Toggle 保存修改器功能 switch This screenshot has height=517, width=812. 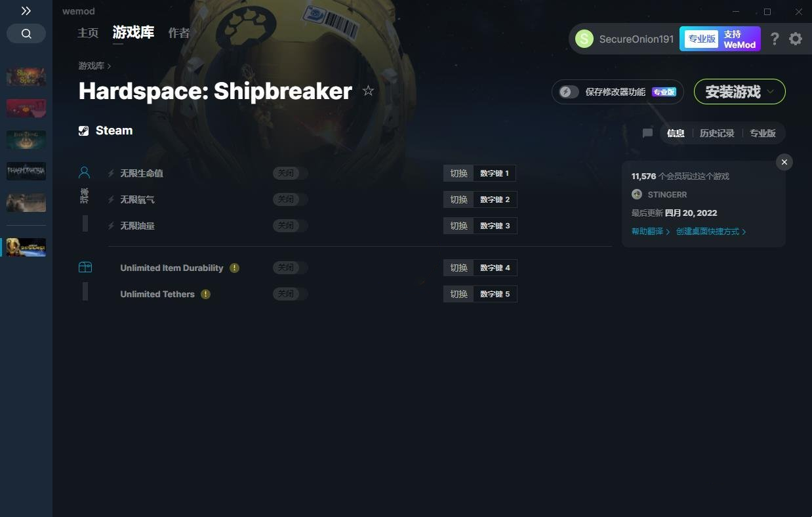[x=569, y=92]
